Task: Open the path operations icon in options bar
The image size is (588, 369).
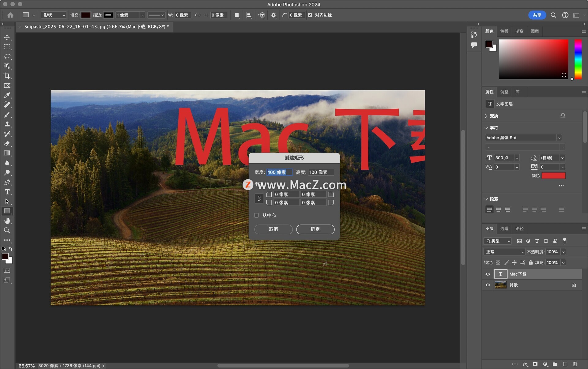Action: click(x=237, y=15)
